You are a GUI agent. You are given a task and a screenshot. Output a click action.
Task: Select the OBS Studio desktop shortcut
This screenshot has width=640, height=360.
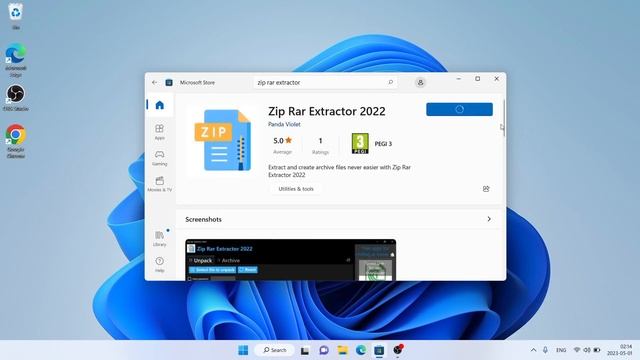pos(16,98)
